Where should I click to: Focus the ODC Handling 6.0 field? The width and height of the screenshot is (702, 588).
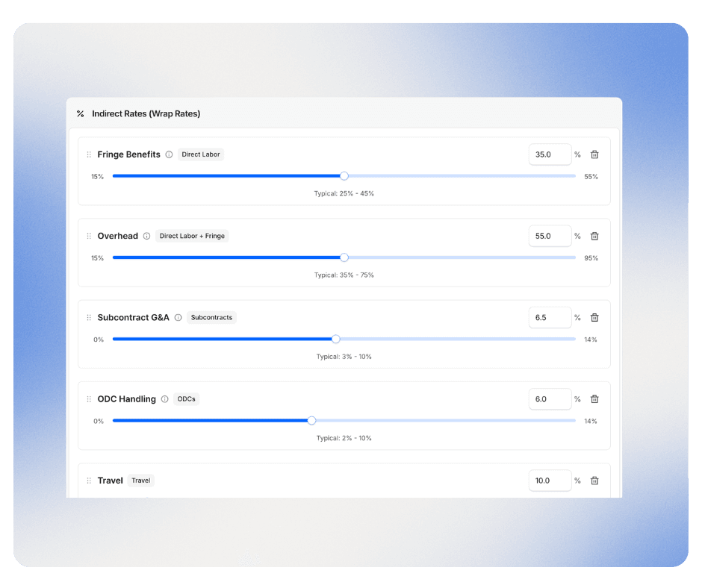click(550, 398)
